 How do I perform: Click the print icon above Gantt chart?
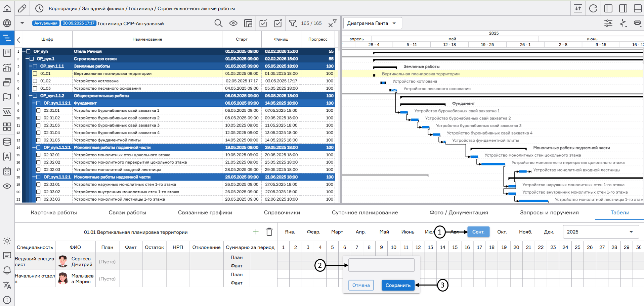coord(637,23)
